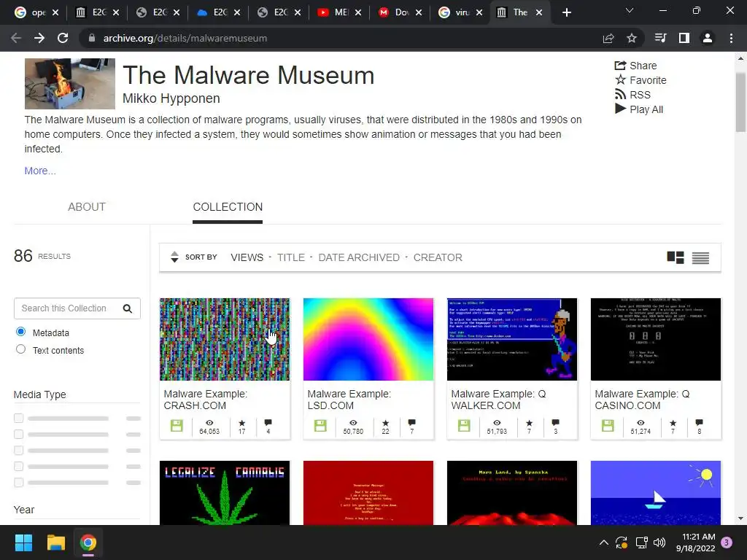Open Malware Example: CRASH.COM title link
747x560 pixels.
pos(205,400)
